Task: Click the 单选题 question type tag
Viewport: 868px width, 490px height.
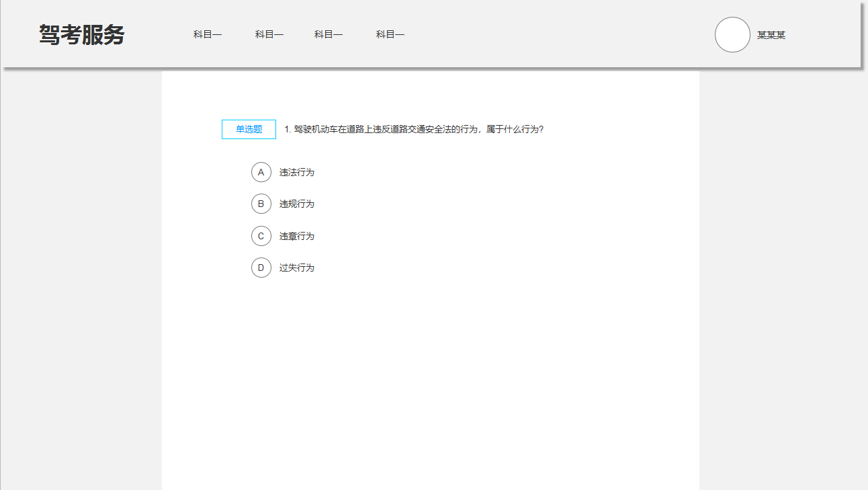Action: (x=249, y=129)
